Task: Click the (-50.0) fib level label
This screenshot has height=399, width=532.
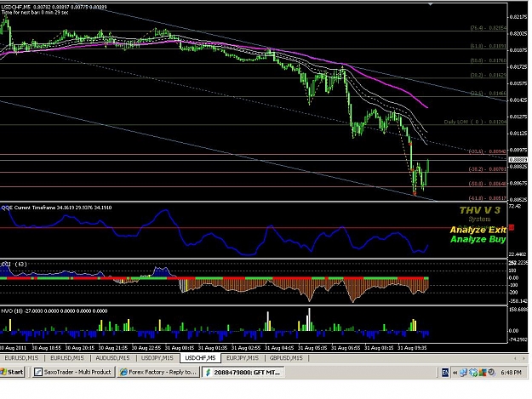Action: 488,184
